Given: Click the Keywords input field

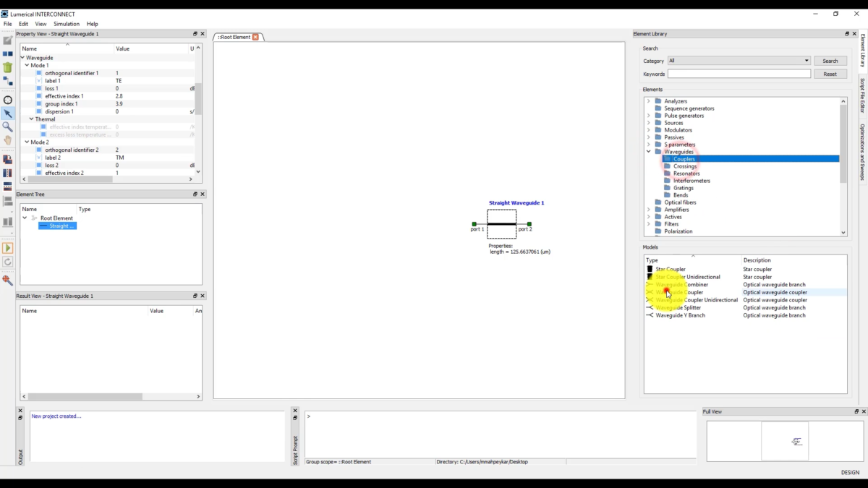Looking at the screenshot, I should pos(739,74).
